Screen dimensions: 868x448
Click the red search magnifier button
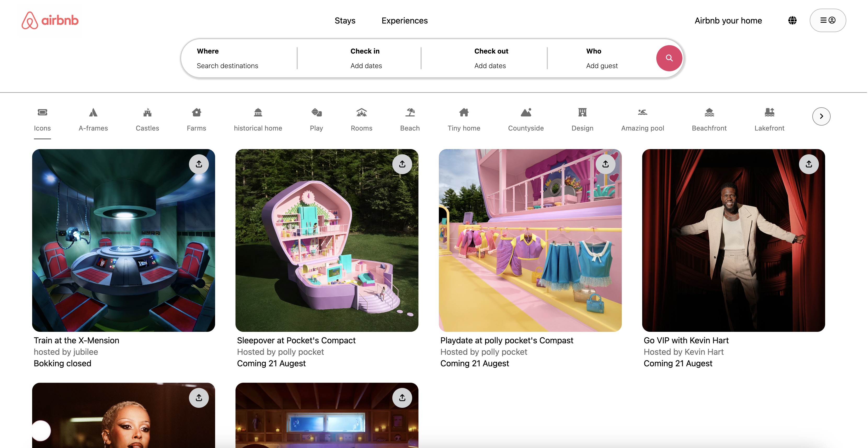[x=669, y=58]
